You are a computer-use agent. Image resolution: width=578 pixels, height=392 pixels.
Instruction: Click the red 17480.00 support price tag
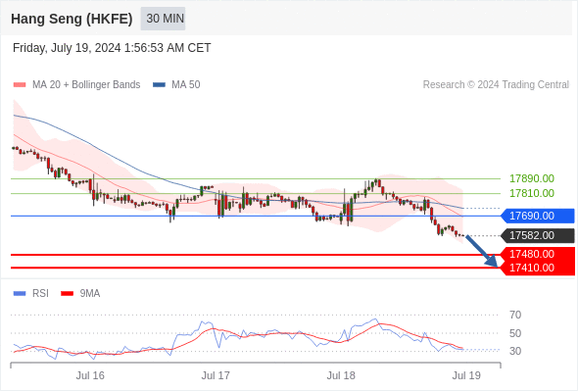point(538,254)
